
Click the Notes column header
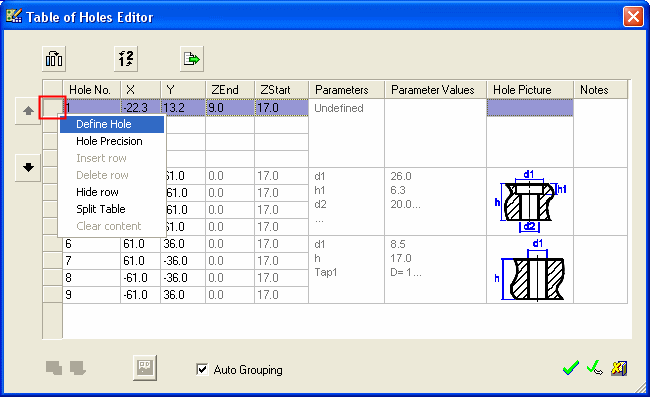tap(601, 90)
